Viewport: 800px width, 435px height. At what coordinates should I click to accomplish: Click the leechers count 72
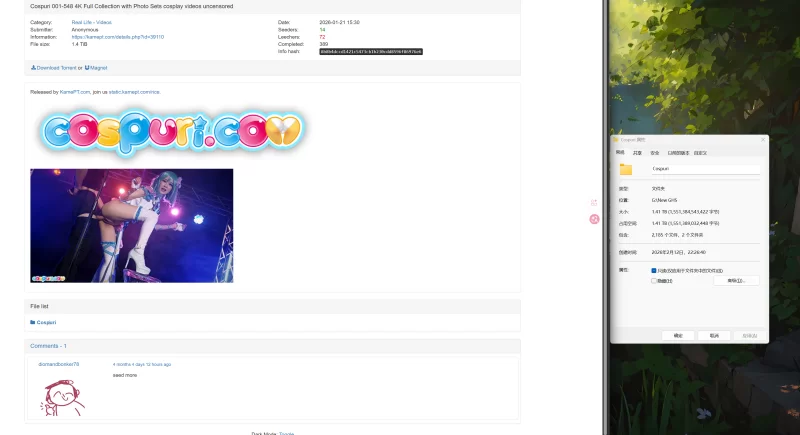322,37
